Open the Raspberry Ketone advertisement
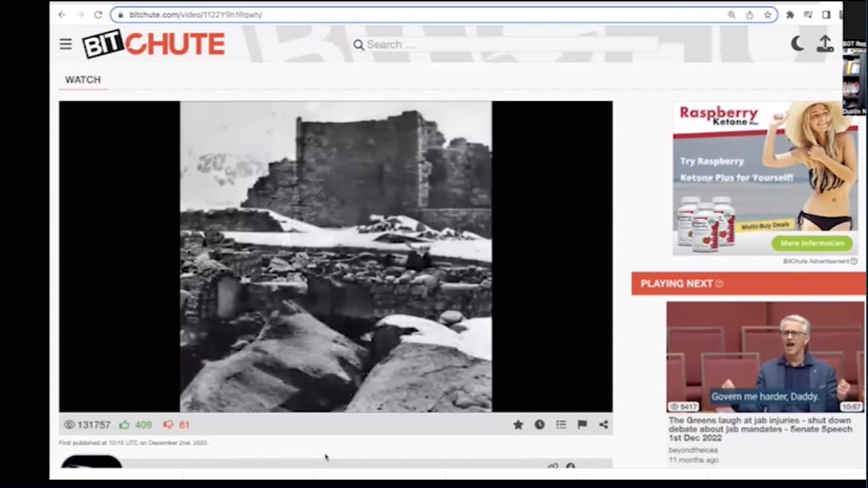Screen dimensions: 868x488 click(x=765, y=179)
